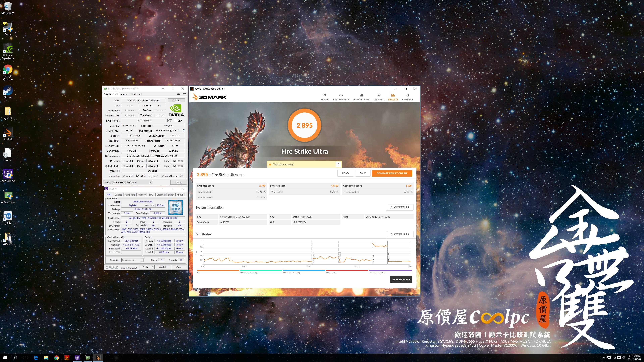Image resolution: width=644 pixels, height=362 pixels.
Task: Open the CPU-Z About tab
Action: (x=180, y=195)
